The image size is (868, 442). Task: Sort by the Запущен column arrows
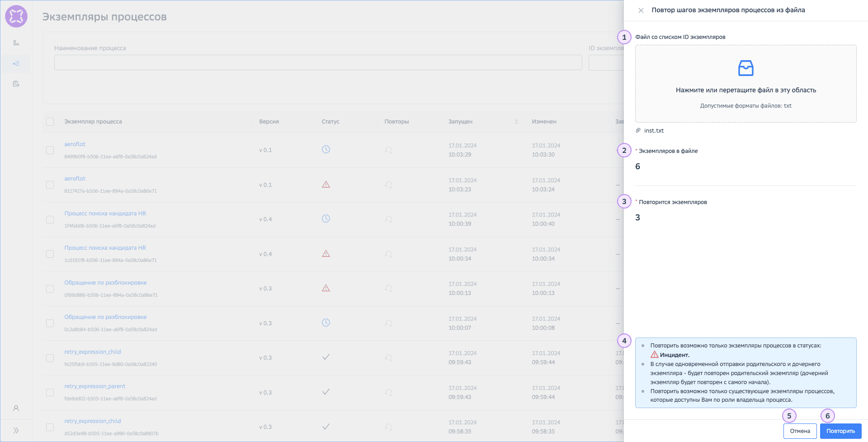click(516, 122)
